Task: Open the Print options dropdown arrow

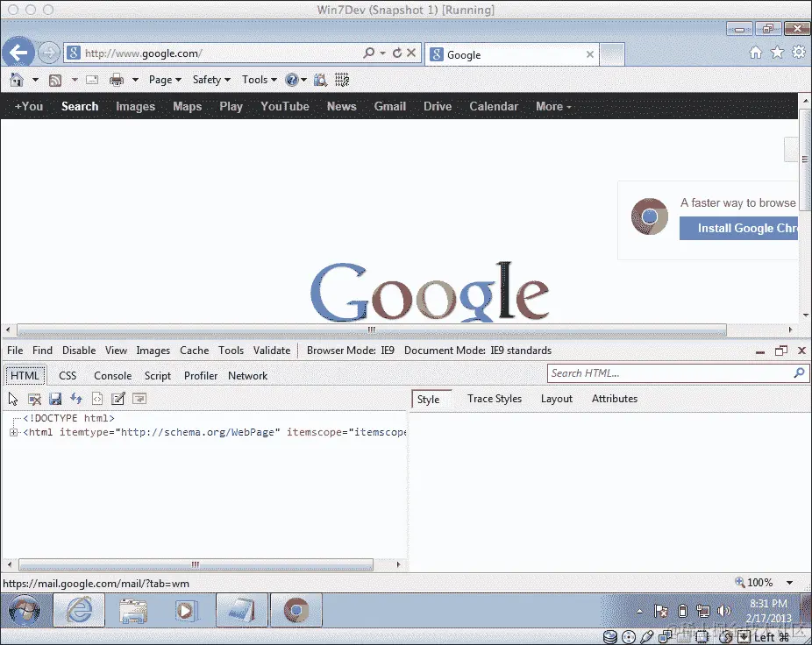Action: (x=135, y=80)
